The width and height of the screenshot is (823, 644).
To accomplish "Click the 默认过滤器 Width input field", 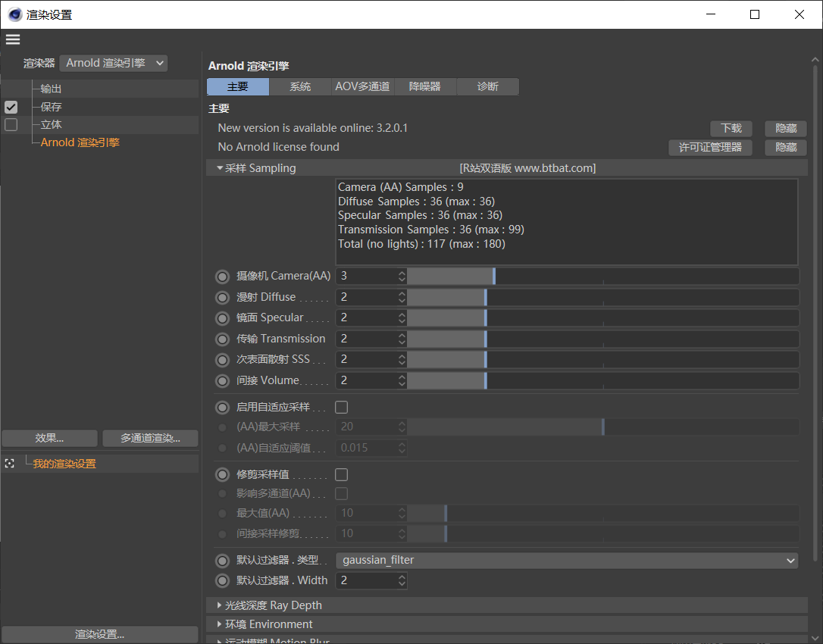I will pos(365,581).
